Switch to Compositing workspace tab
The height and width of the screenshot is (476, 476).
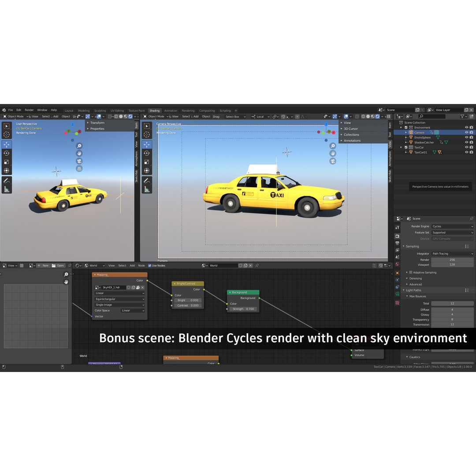tap(207, 111)
